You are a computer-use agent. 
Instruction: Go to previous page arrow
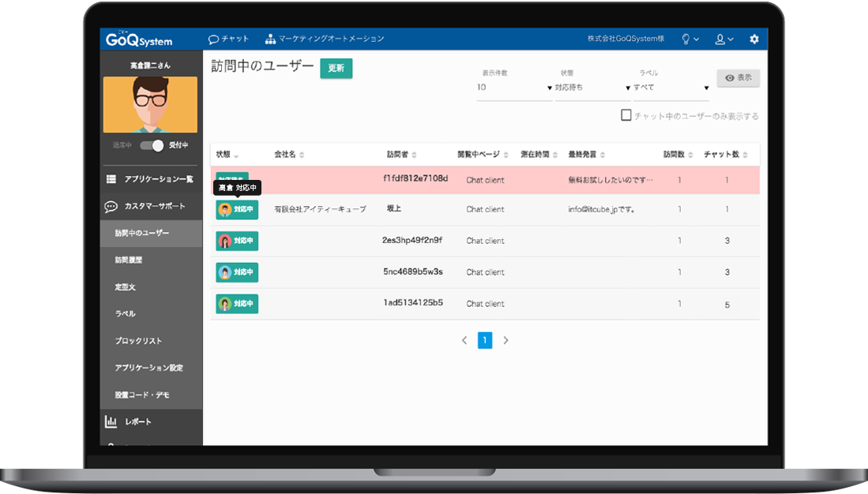[464, 341]
